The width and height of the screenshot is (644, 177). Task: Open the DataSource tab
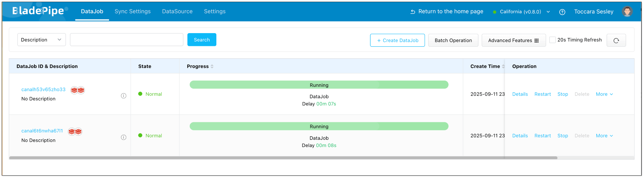coord(177,11)
